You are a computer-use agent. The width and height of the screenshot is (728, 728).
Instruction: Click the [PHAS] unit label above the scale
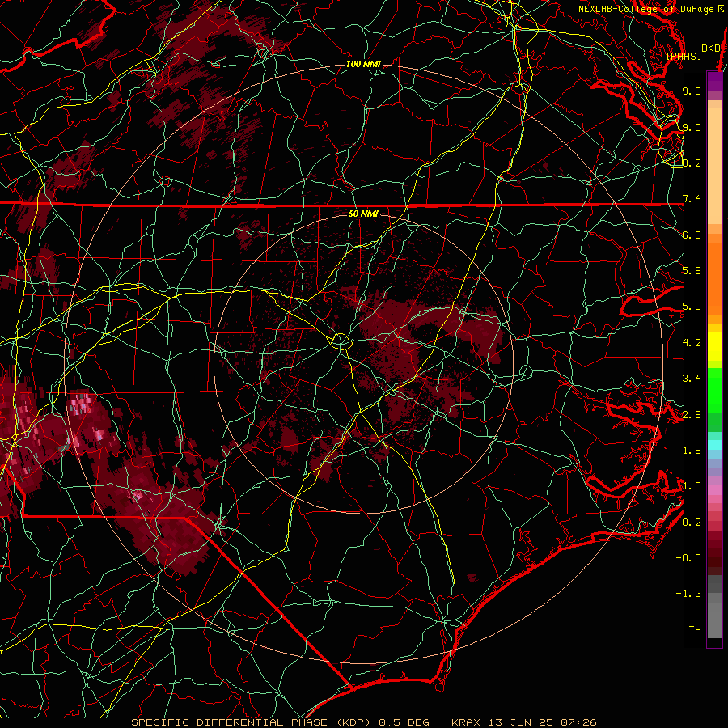(684, 57)
